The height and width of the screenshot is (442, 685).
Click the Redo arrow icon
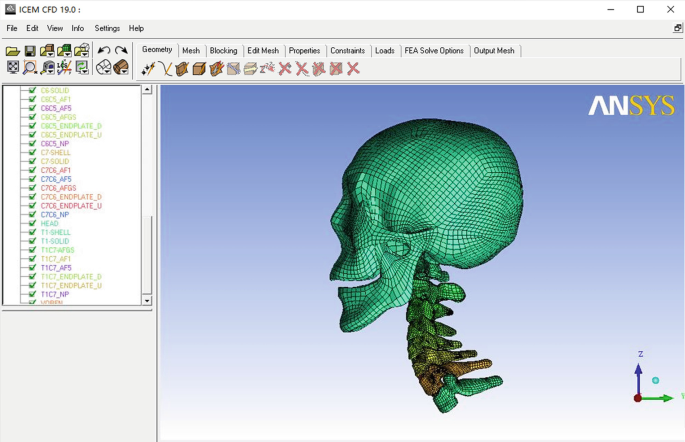[121, 51]
